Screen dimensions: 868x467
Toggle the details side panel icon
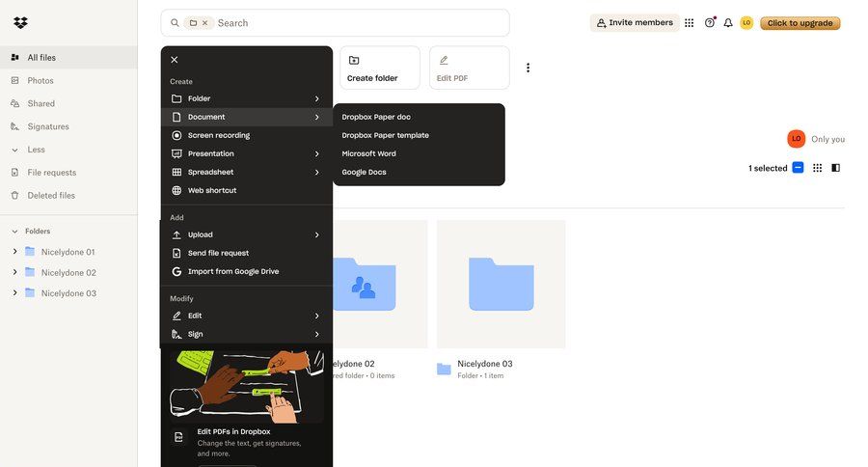click(x=836, y=168)
